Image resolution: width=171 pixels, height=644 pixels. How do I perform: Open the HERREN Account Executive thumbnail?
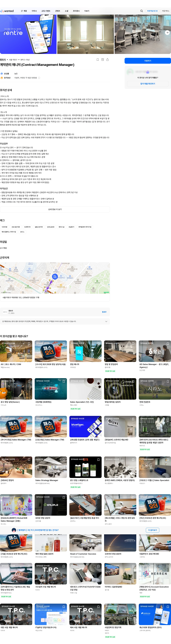(x=155, y=574)
